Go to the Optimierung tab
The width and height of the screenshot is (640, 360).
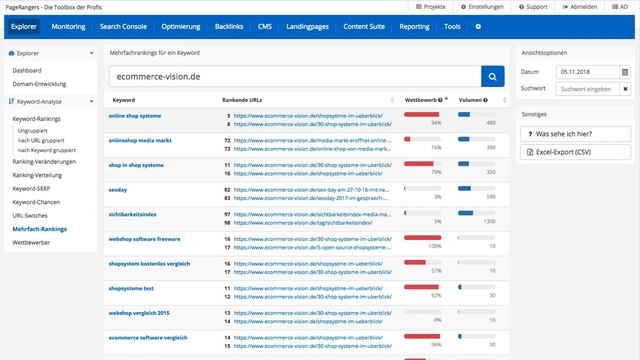coord(181,27)
